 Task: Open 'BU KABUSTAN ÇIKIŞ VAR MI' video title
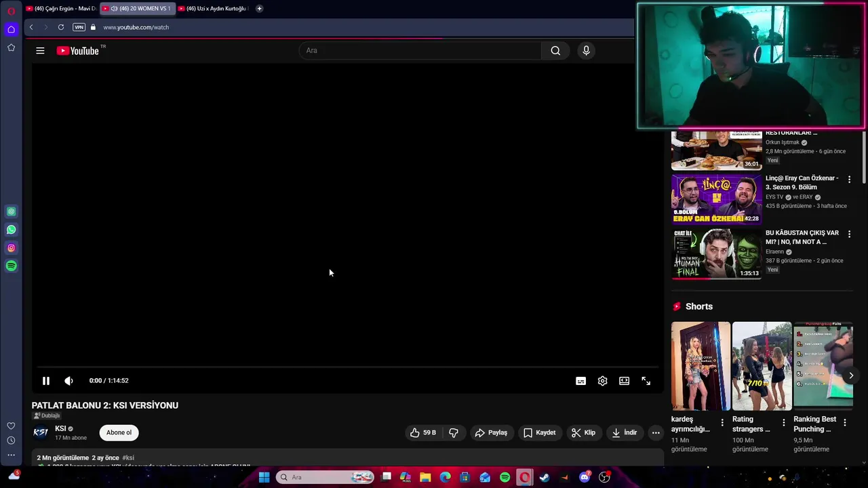click(802, 237)
